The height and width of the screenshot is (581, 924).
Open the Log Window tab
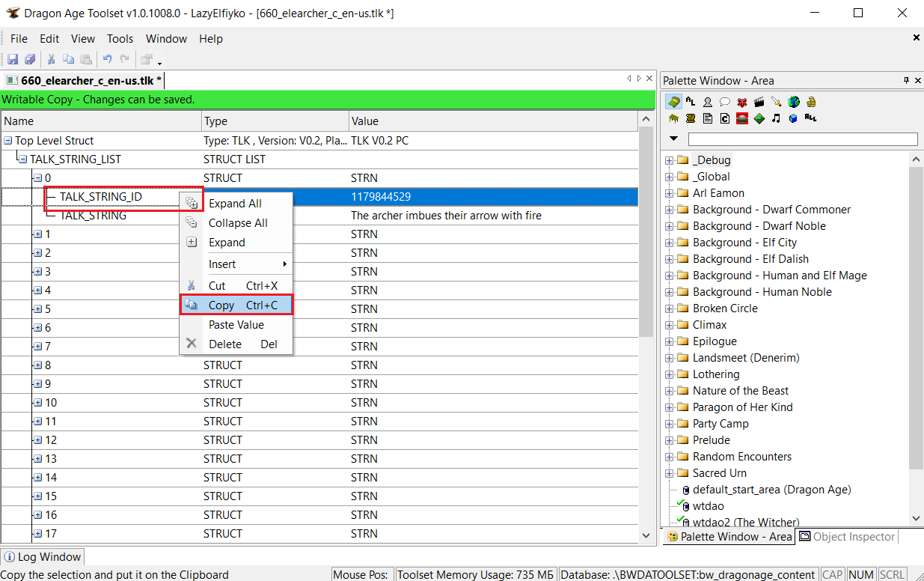43,557
